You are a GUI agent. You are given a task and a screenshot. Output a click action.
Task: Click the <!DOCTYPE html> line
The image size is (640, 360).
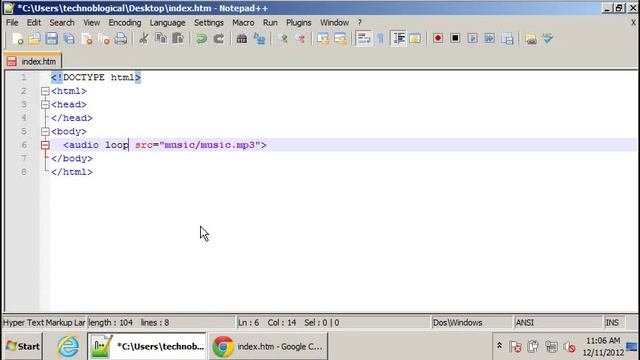(x=96, y=78)
